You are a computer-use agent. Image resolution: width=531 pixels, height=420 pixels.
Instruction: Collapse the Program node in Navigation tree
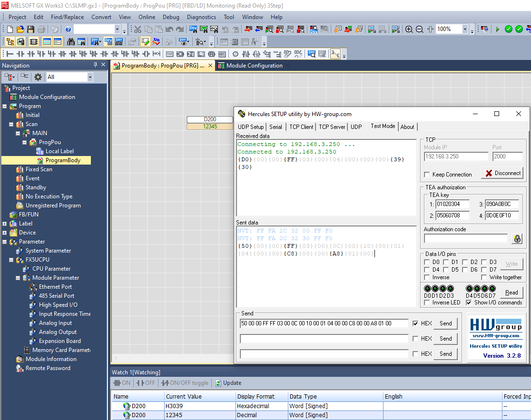click(x=5, y=106)
